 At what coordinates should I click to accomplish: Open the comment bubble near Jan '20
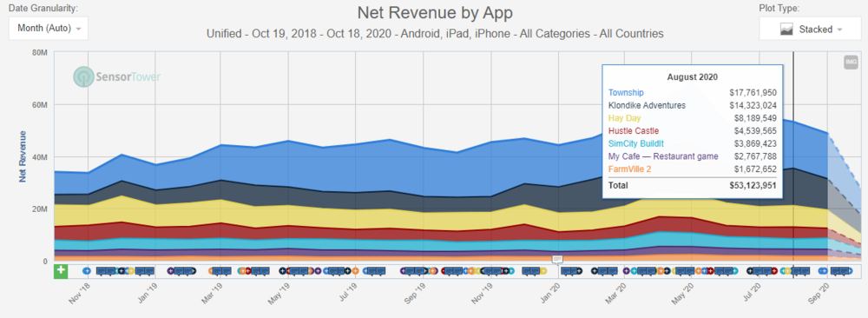(x=557, y=259)
